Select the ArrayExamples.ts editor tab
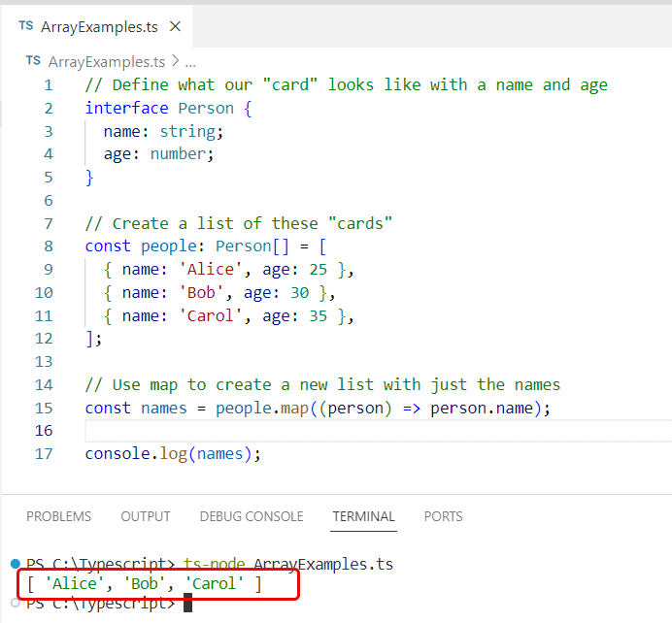 click(97, 26)
